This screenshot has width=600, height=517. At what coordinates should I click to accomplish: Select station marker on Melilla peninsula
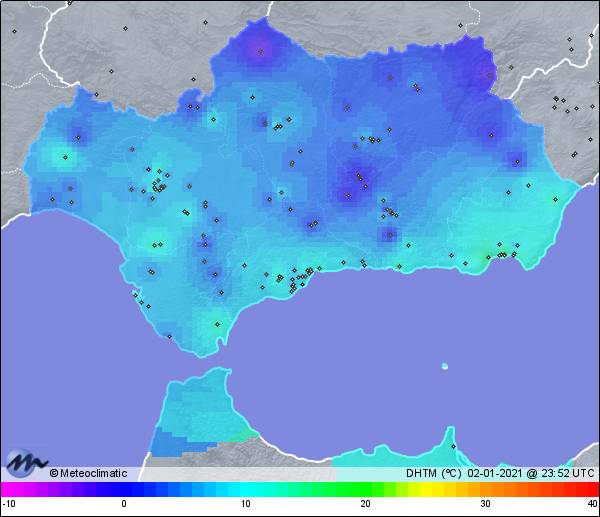[453, 446]
